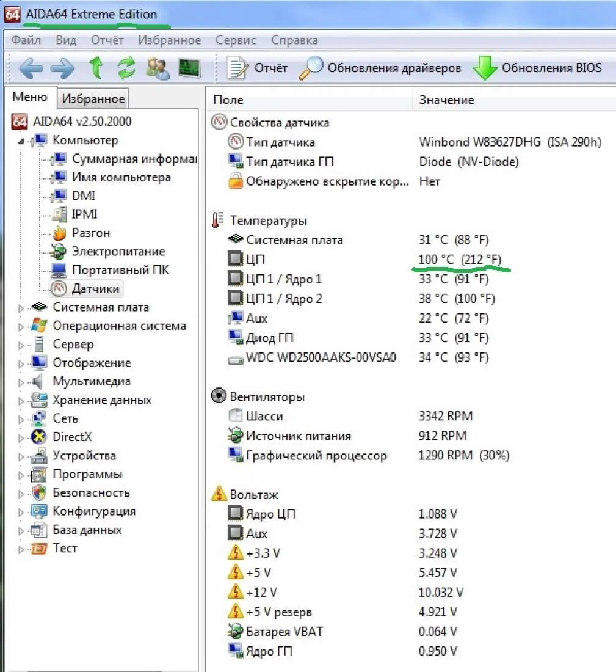Expand the DirectX tree node

(21, 437)
